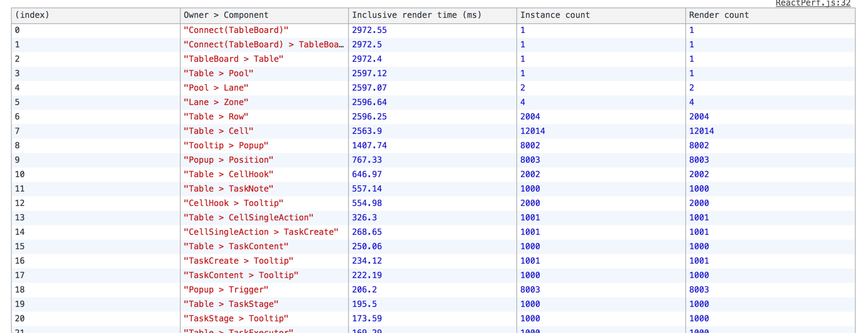Select instance count 8002 in Tooltip > Popup row

coord(530,145)
